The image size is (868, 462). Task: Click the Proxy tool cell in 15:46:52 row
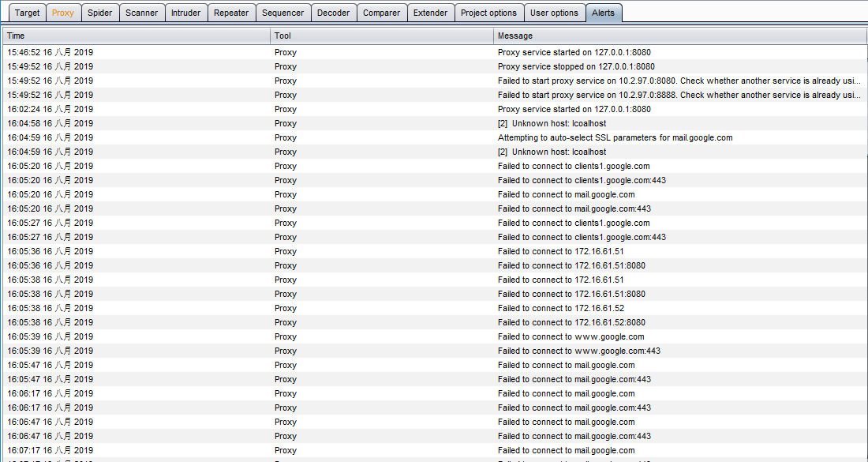[286, 53]
